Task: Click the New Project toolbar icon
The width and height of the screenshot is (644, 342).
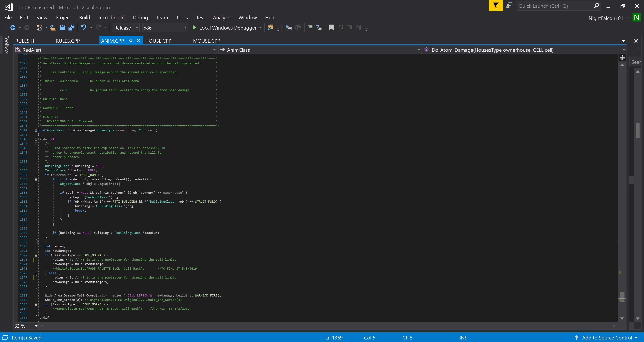Action: click(x=39, y=28)
